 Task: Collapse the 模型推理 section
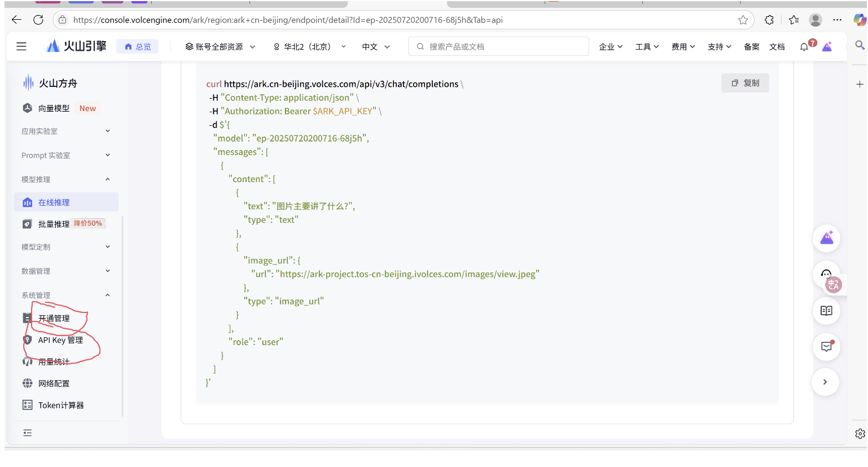(x=66, y=179)
